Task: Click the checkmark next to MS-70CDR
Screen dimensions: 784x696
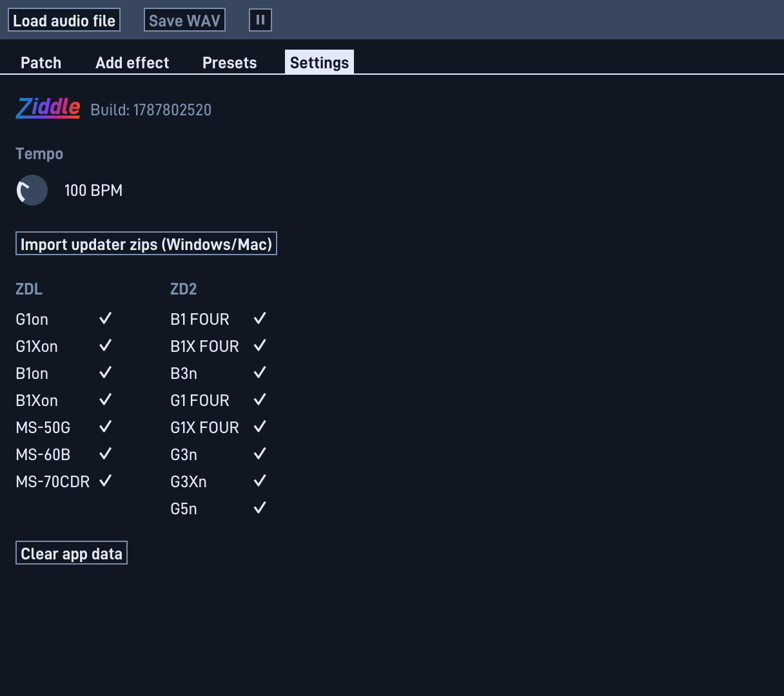Action: pos(106,481)
